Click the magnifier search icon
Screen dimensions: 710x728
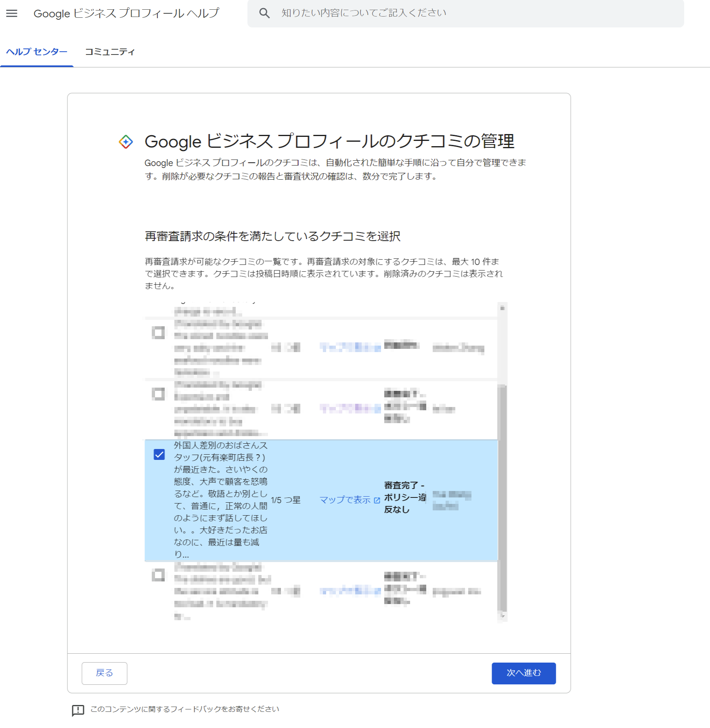pos(264,13)
